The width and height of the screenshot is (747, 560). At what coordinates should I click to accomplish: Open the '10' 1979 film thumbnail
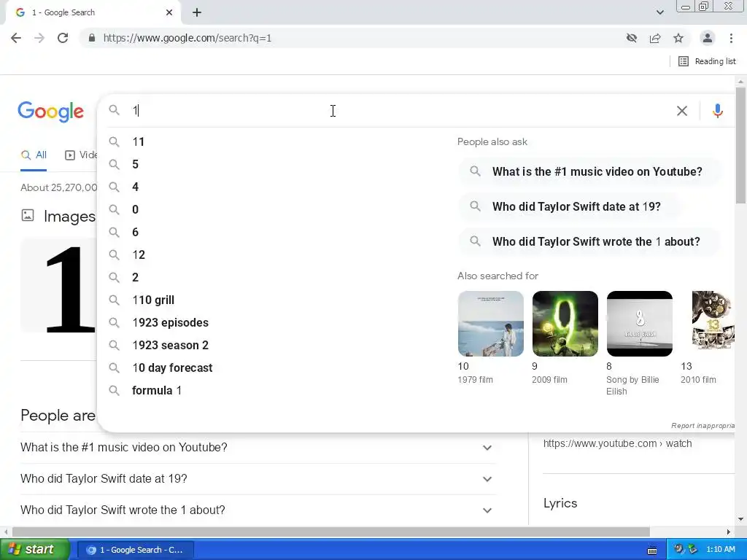click(491, 324)
